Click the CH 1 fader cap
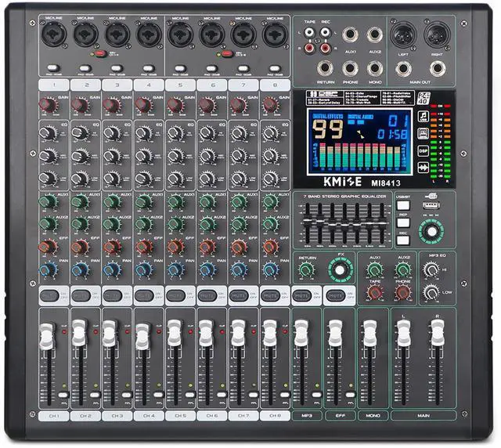 tap(47, 336)
